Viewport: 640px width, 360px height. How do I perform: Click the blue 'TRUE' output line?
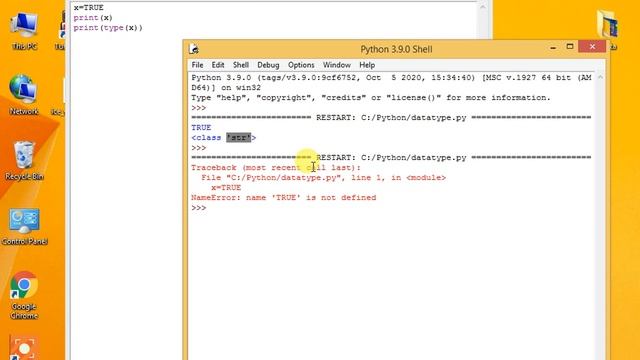tap(201, 128)
